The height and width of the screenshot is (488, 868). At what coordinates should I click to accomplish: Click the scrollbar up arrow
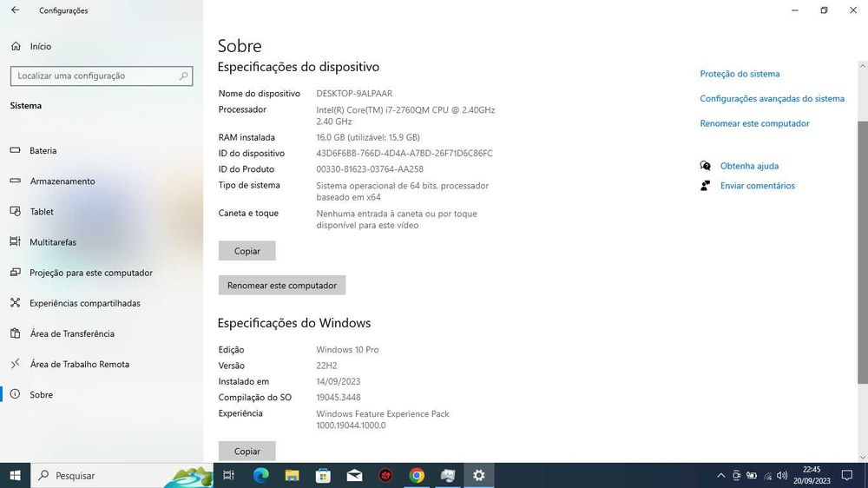[863, 66]
